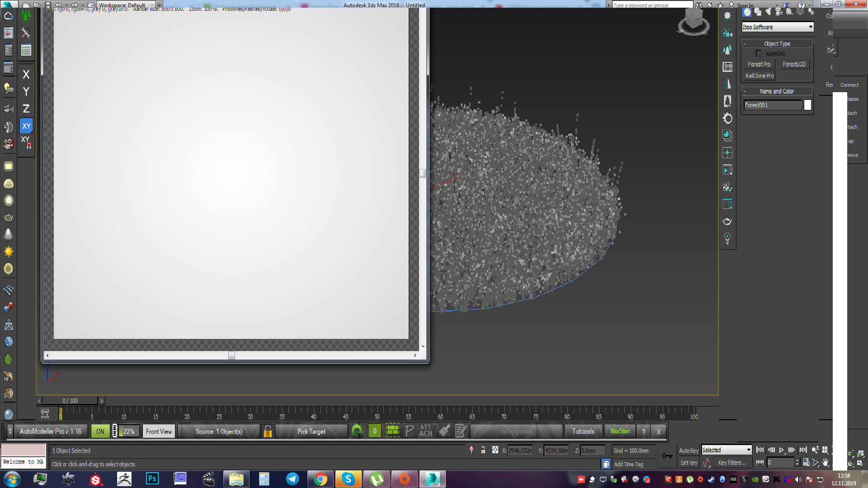
Task: Open the Lights category icon
Action: click(x=768, y=12)
